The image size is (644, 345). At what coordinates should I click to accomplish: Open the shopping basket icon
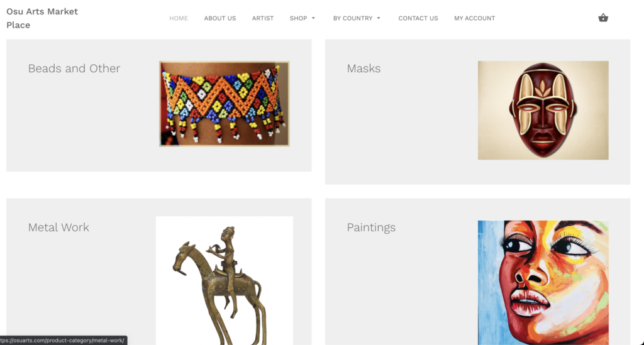tap(603, 18)
